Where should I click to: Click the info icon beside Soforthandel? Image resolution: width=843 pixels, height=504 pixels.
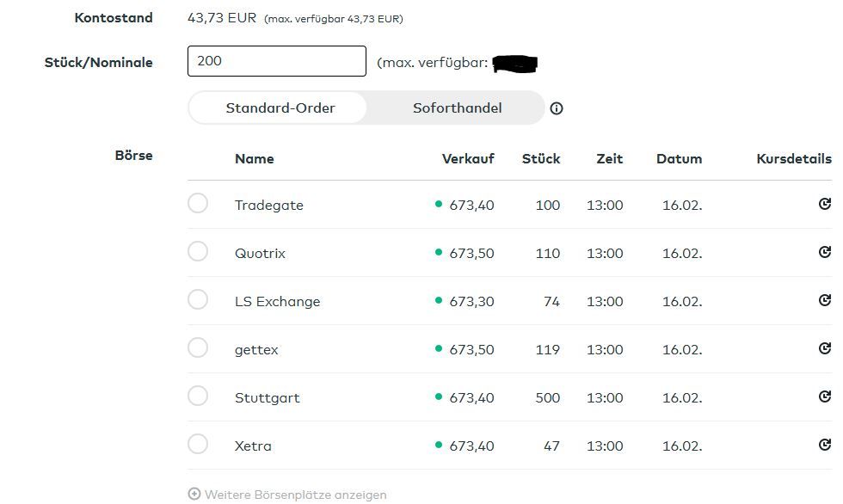pos(557,108)
